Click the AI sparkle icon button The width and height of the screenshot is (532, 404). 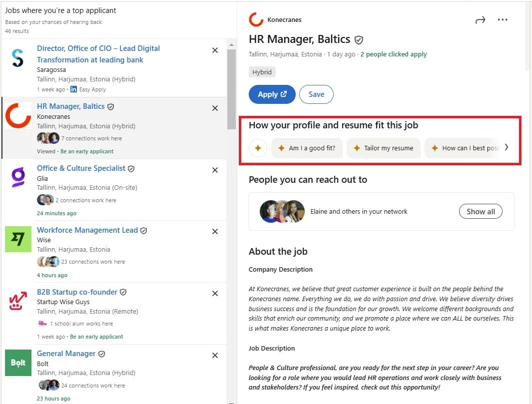[x=258, y=148]
